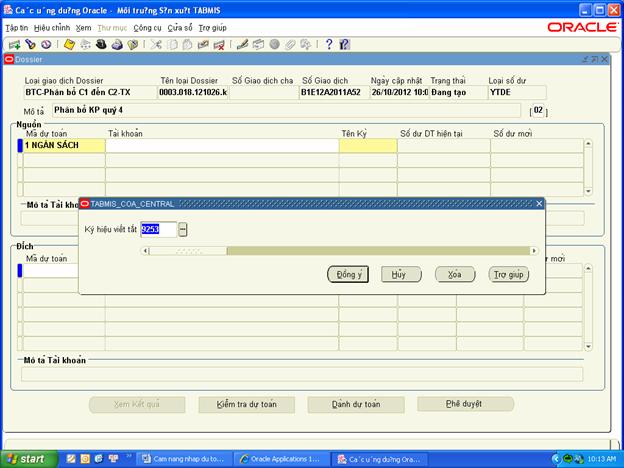This screenshot has width=624, height=468.
Task: Click the Xóa button in dialog
Action: coord(455,274)
